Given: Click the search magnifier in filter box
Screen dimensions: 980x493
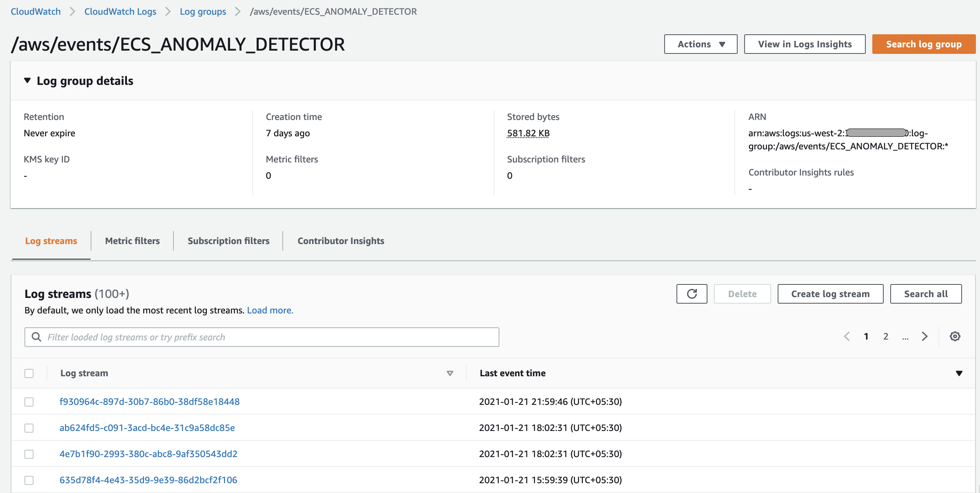Looking at the screenshot, I should (36, 337).
